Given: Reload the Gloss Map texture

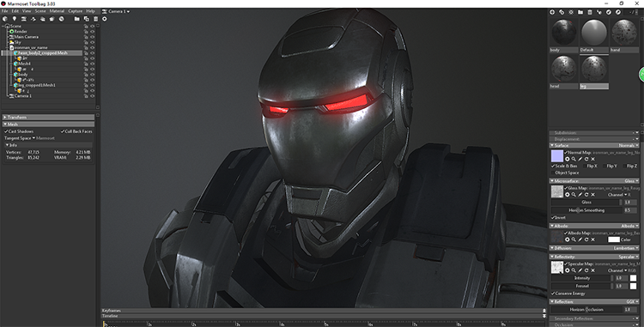Looking at the screenshot, I should click(x=586, y=195).
